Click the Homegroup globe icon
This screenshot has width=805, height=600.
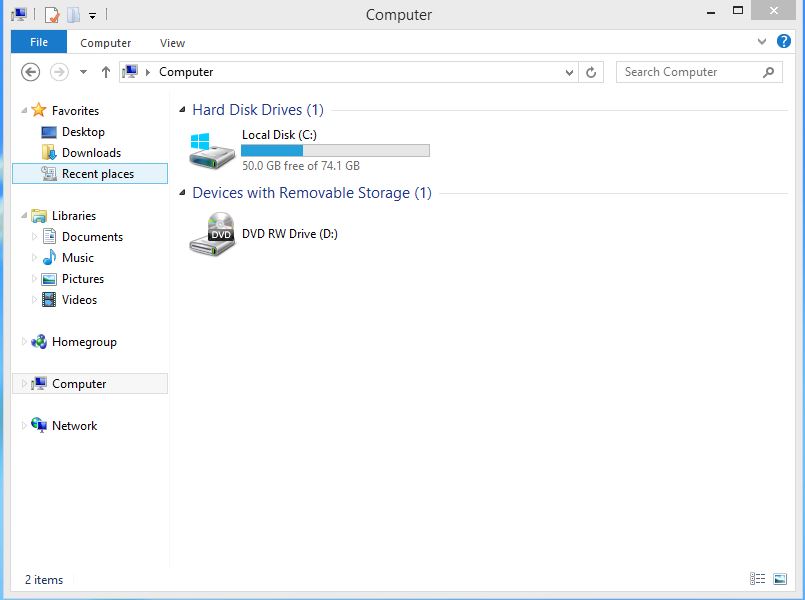[x=39, y=342]
